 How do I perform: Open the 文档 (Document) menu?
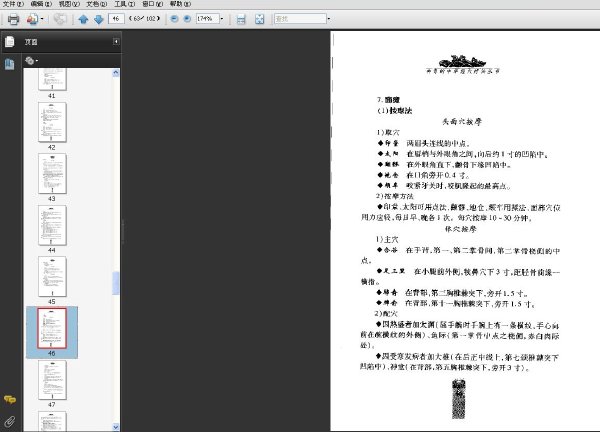click(x=96, y=4)
